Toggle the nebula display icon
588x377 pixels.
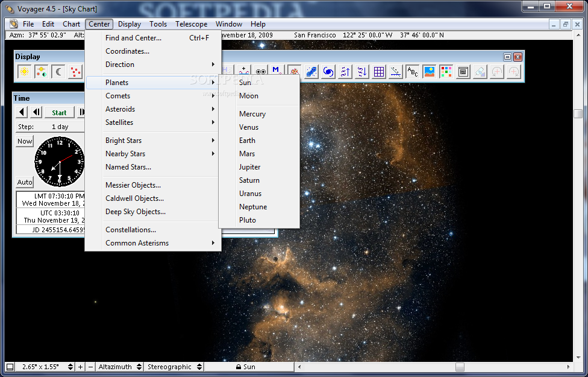[x=295, y=71]
